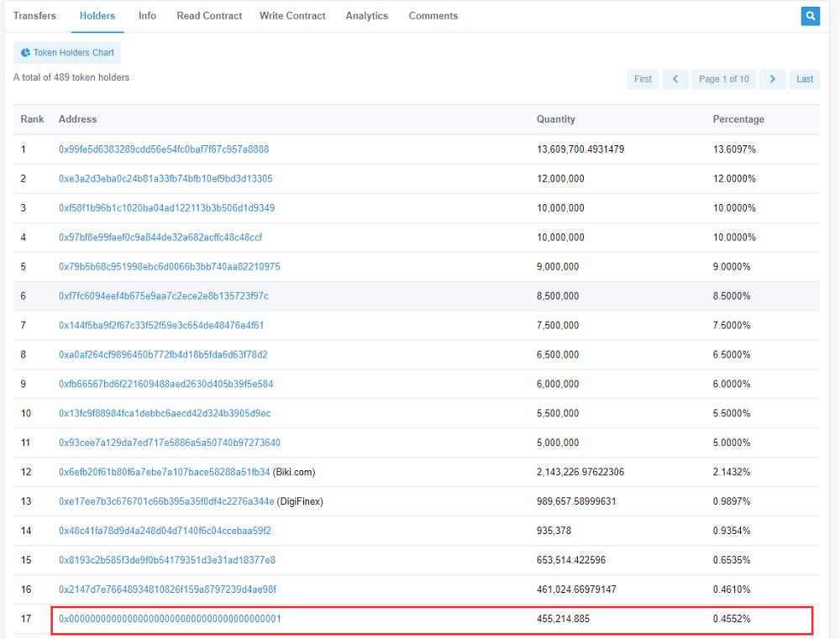The width and height of the screenshot is (840, 639).
Task: Click the blue search icon button
Action: [810, 16]
